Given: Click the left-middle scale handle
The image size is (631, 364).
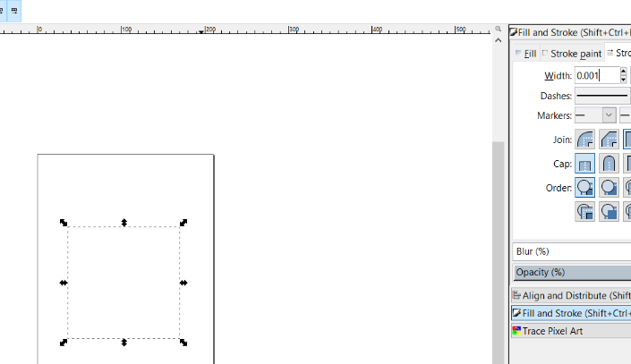Looking at the screenshot, I should pos(64,283).
